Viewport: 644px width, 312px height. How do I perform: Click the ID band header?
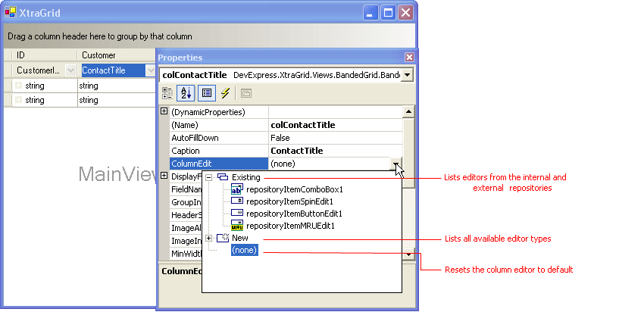pos(45,55)
